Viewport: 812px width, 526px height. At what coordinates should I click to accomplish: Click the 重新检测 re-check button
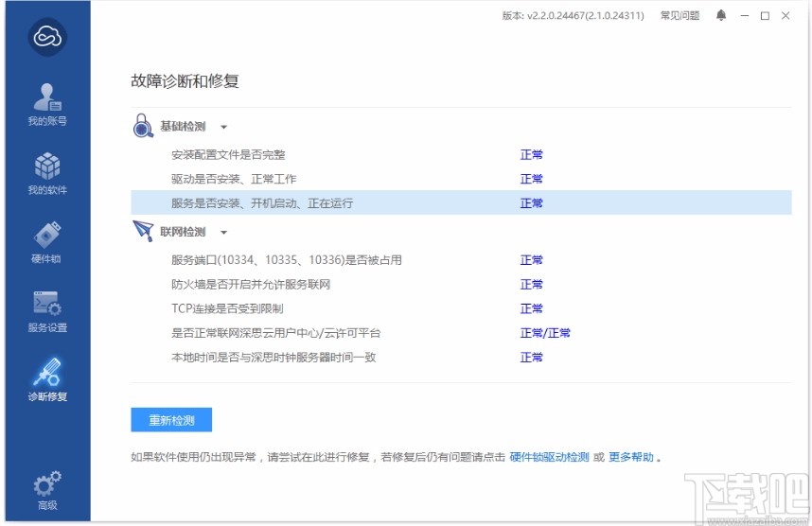click(171, 420)
